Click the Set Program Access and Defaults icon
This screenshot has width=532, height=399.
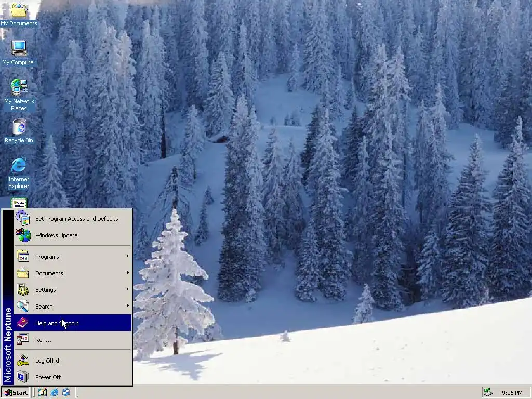[x=23, y=218]
